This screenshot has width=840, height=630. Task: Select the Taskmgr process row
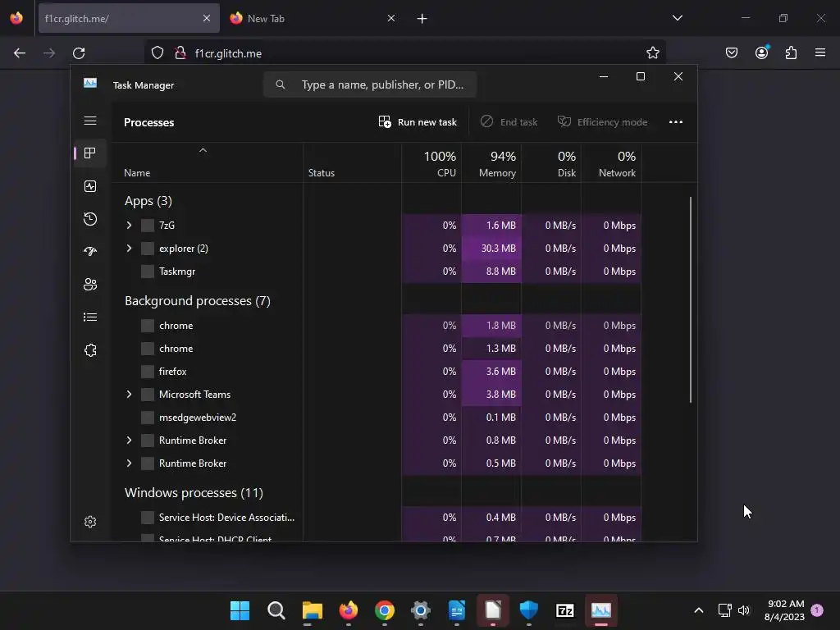tap(376, 271)
